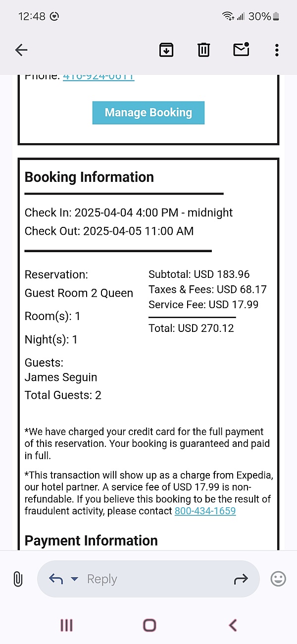Archive this email
Image resolution: width=297 pixels, height=644 pixels.
pos(166,50)
